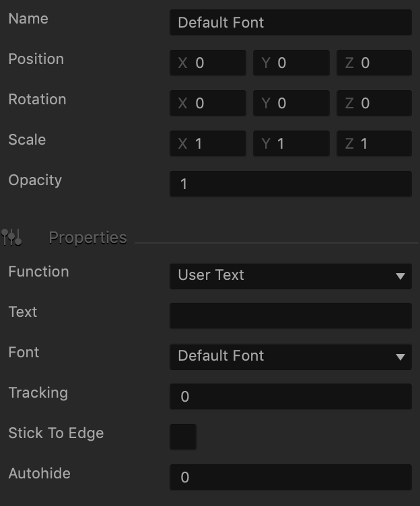Screen dimensions: 420x506
Task: Focus the Scale Z value field
Action: tap(374, 143)
